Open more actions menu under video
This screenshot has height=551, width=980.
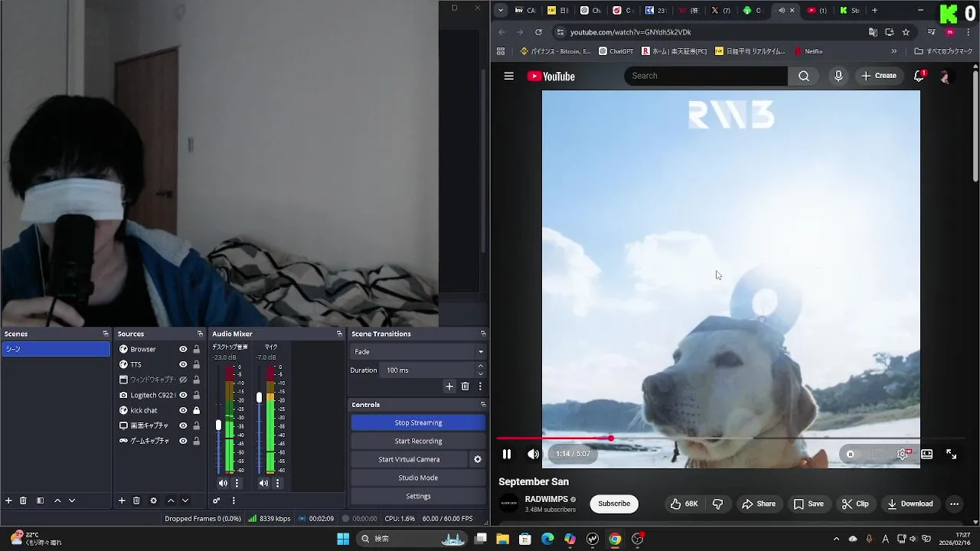click(954, 504)
